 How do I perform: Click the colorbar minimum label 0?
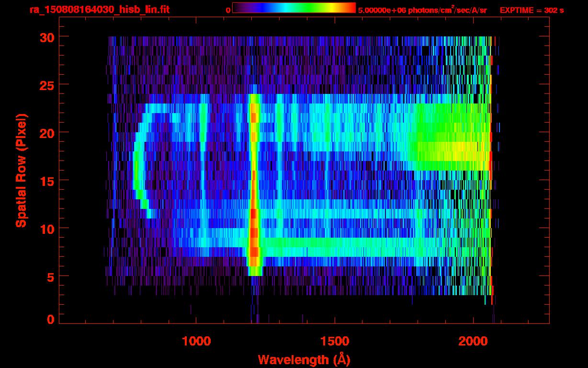coord(228,10)
